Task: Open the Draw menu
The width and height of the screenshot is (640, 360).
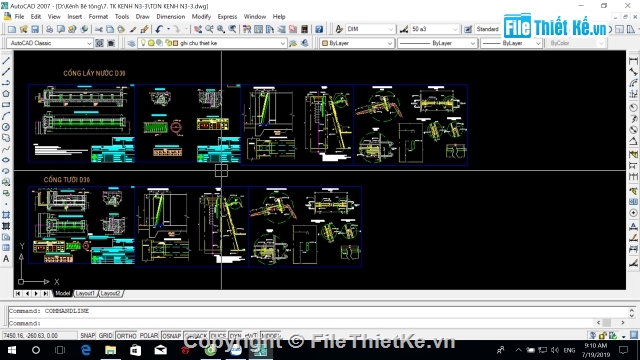Action: (142, 17)
